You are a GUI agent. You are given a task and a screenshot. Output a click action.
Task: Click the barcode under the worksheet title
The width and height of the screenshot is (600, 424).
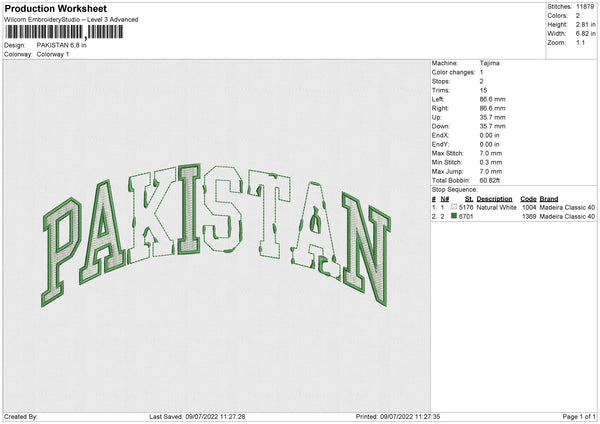click(64, 32)
